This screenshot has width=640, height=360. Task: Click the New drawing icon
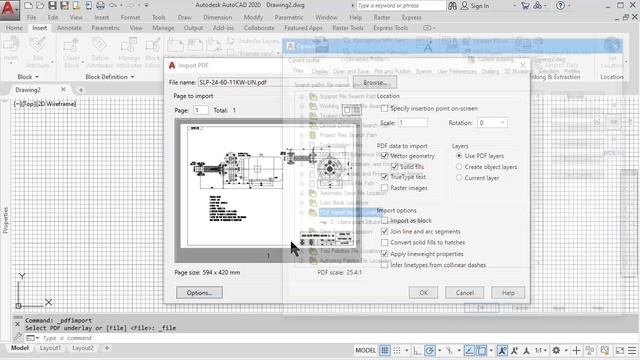click(x=28, y=6)
